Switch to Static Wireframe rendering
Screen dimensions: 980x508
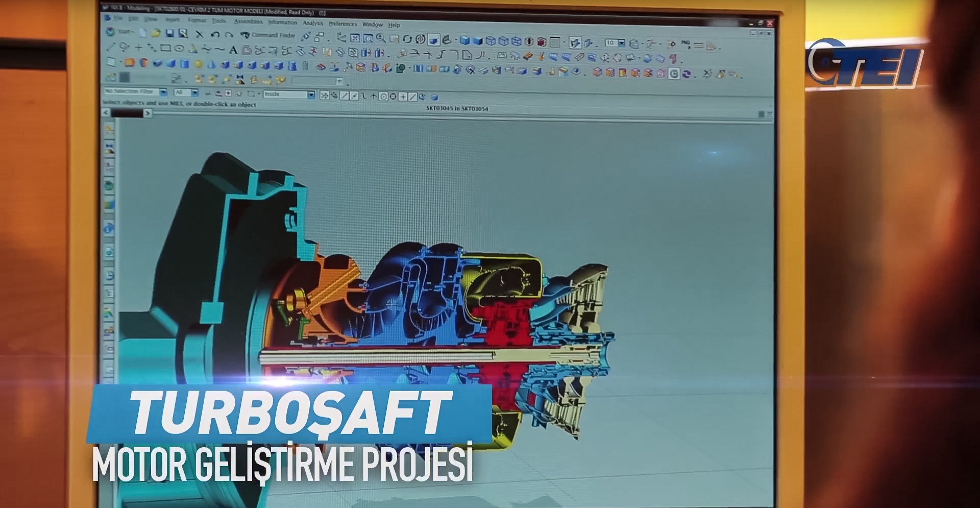pyautogui.click(x=516, y=41)
